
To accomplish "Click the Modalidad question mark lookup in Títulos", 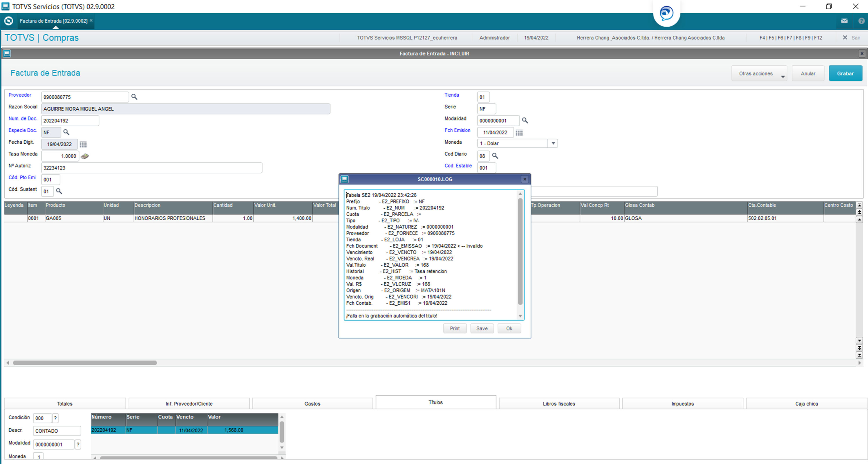I will tap(78, 445).
